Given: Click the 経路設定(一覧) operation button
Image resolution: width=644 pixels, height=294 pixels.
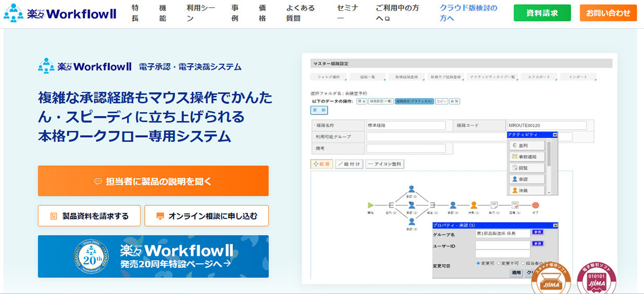Looking at the screenshot, I should click(x=381, y=101).
